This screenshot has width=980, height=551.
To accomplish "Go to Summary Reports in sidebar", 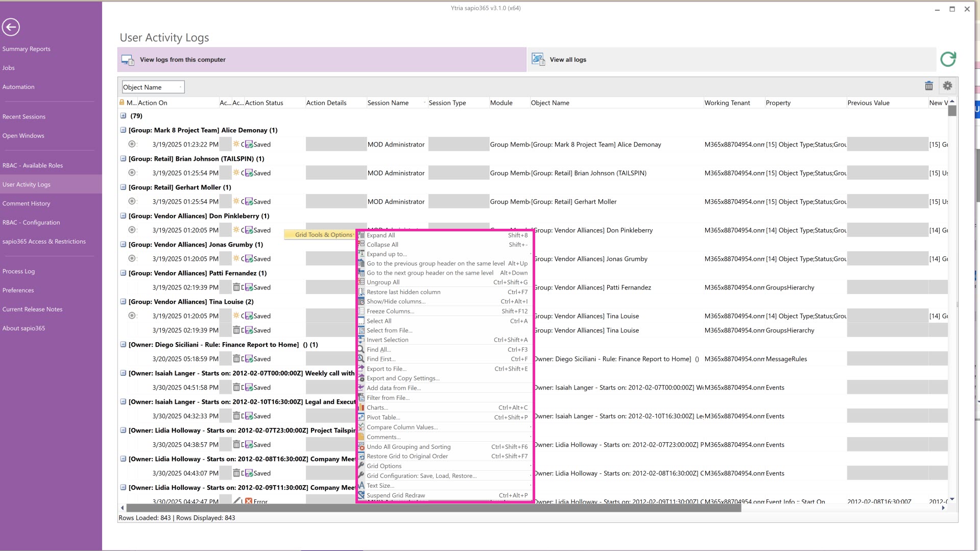I will (x=27, y=49).
